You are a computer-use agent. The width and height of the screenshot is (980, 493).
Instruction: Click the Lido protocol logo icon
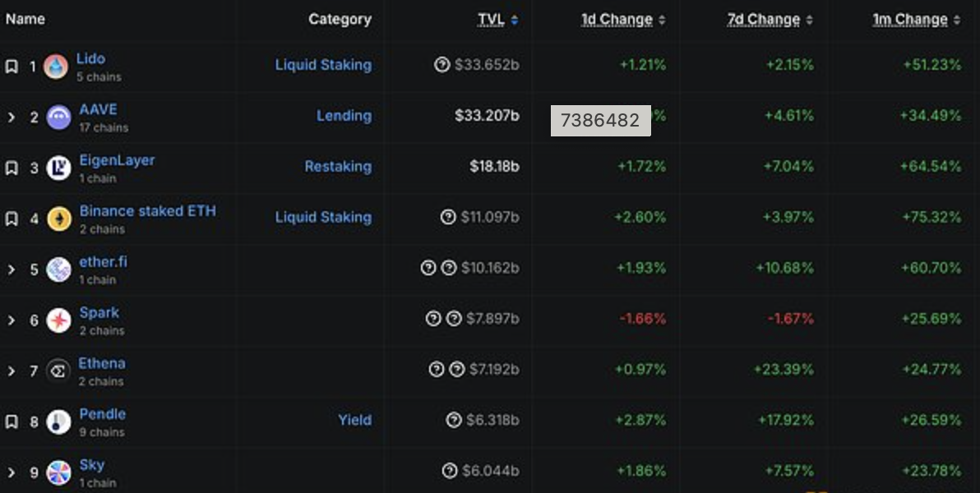(x=56, y=67)
